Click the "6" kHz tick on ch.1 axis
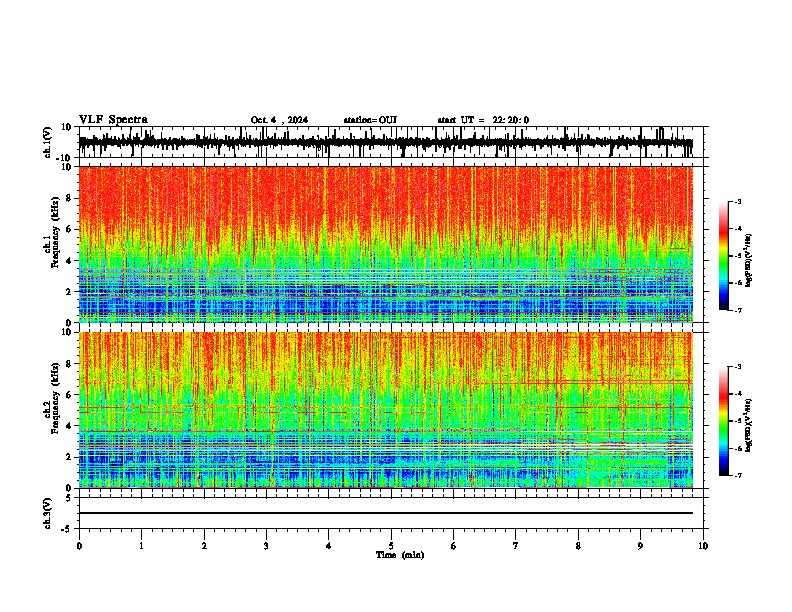 69,229
